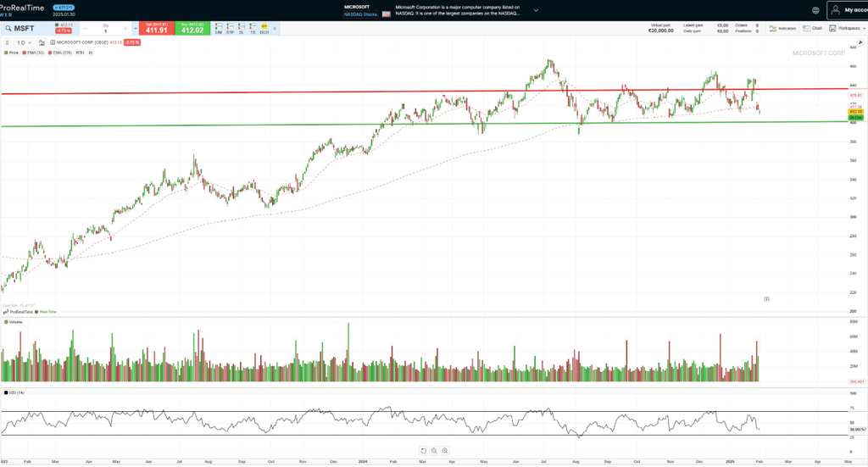868x467 pixels.
Task: Open My account menu
Action: click(x=848, y=10)
